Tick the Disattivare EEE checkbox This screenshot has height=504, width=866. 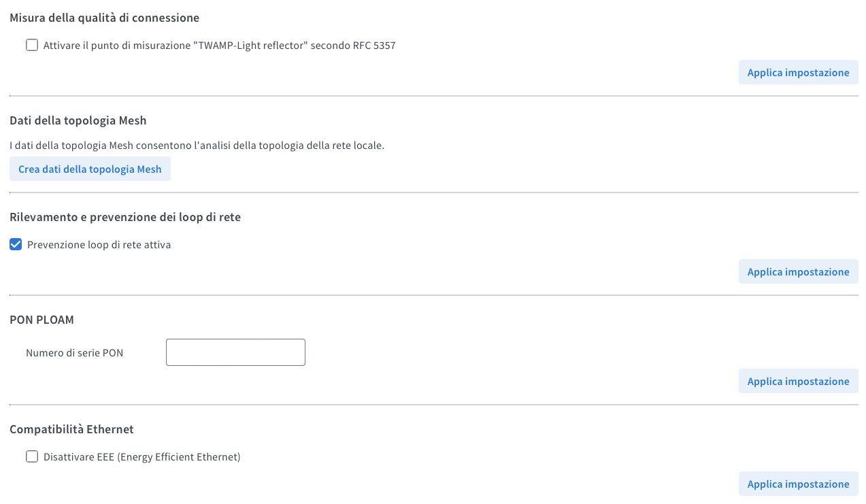coord(32,457)
